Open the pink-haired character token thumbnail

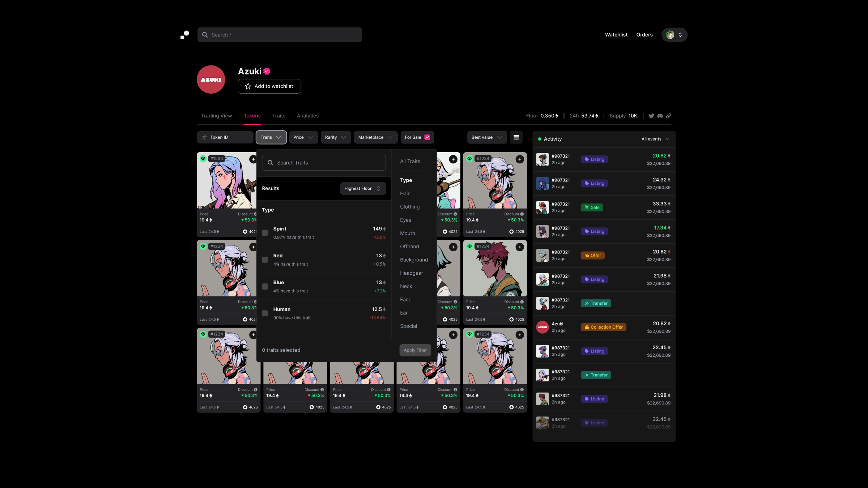(226, 180)
